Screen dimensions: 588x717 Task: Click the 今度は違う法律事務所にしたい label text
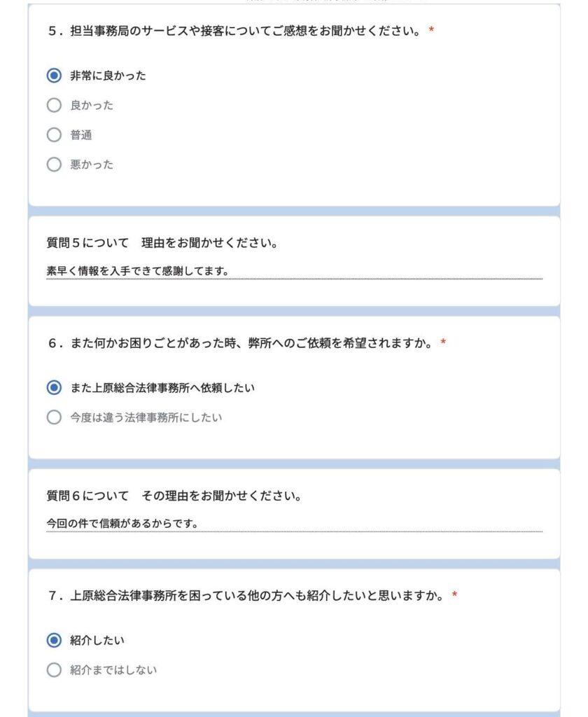(x=146, y=417)
